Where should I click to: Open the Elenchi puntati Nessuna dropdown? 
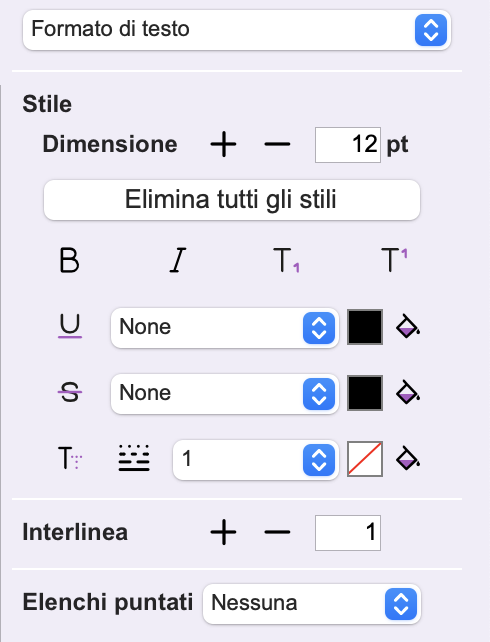click(312, 604)
